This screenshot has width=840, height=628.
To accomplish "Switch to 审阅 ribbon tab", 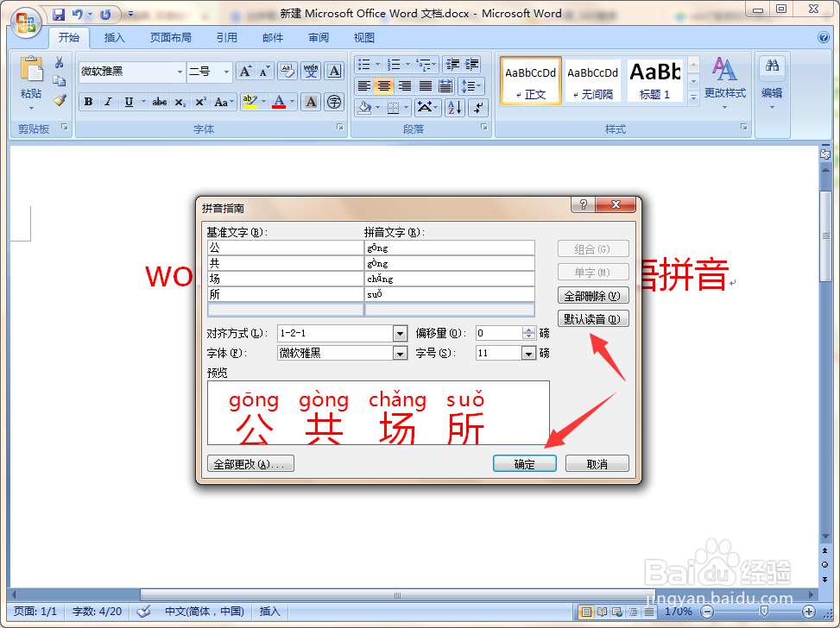I will 319,37.
